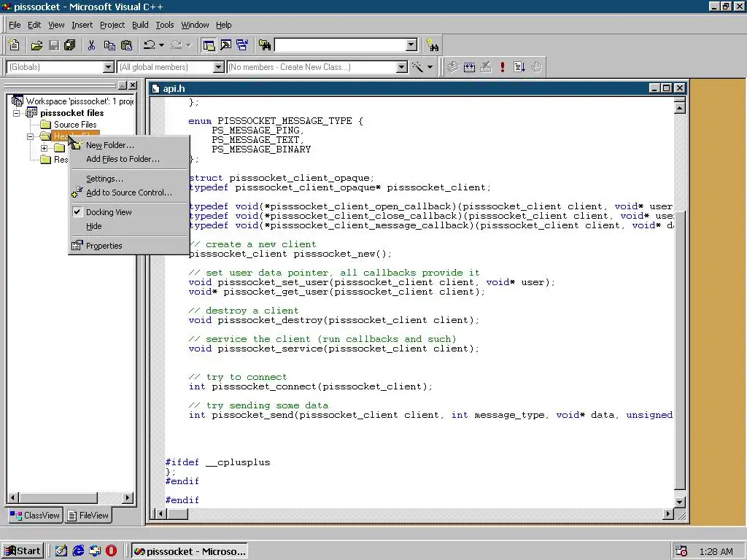The height and width of the screenshot is (560, 747).
Task: Select the workspace root tree row
Action: (80, 101)
